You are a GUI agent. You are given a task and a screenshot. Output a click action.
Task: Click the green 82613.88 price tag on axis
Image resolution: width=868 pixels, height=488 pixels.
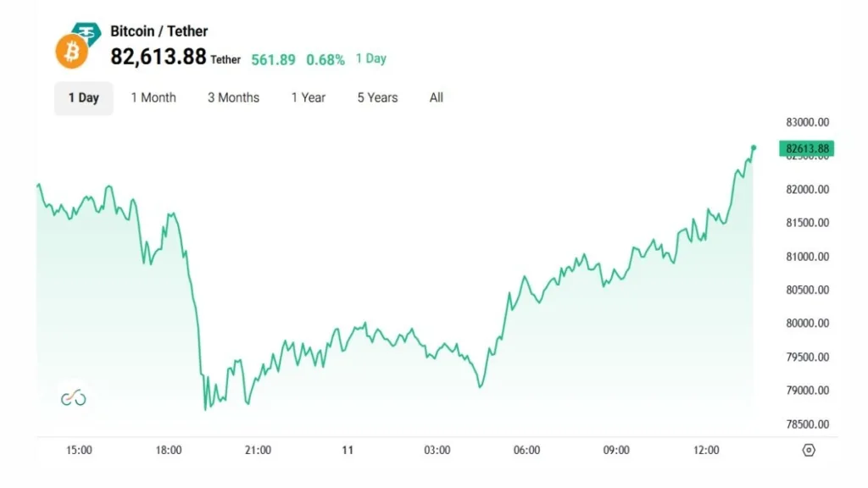tap(808, 149)
